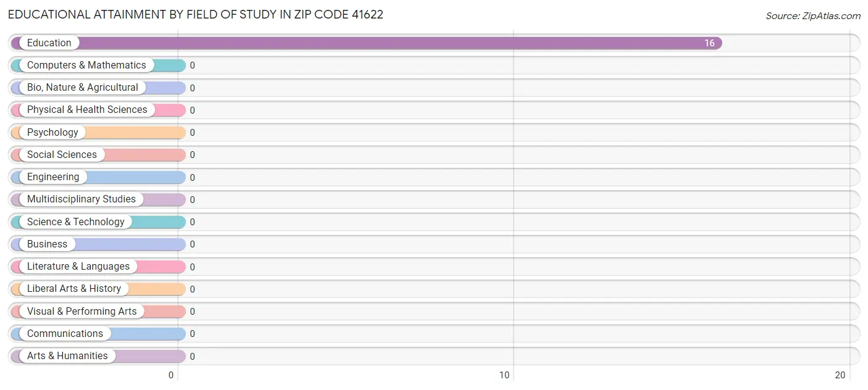Click the Bio, Nature & Agricultural label
This screenshot has width=868, height=390.
point(83,88)
